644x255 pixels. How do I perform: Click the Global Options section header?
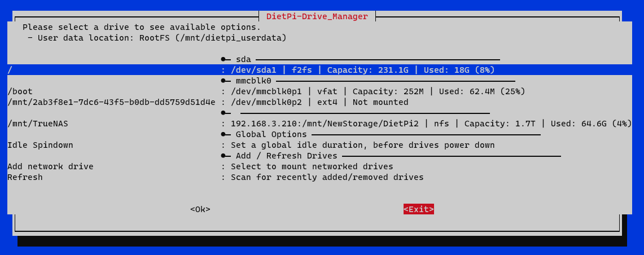click(x=271, y=134)
